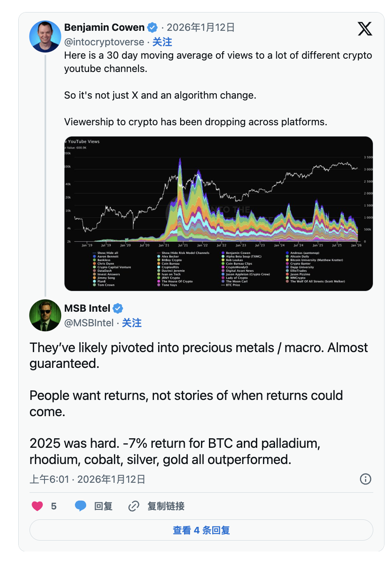Image resolution: width=392 pixels, height=561 pixels.
Task: Follow @intocryptoverse via 关注 link
Action: click(162, 42)
